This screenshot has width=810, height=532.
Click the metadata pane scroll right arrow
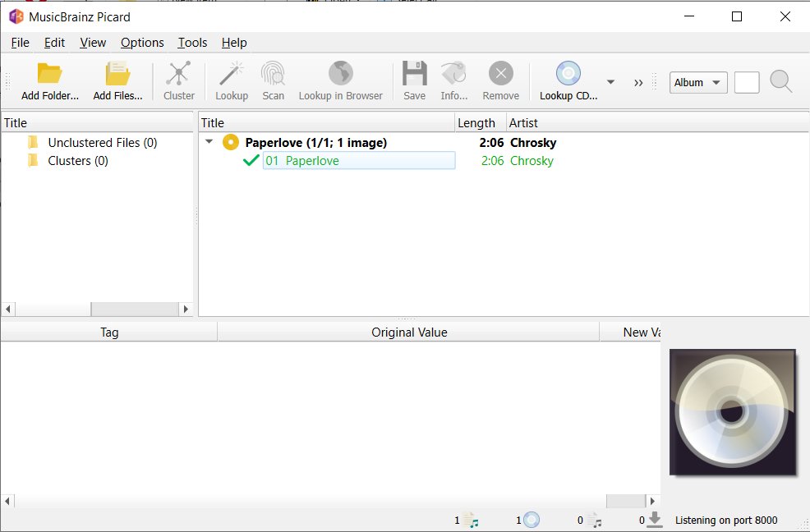click(x=652, y=501)
